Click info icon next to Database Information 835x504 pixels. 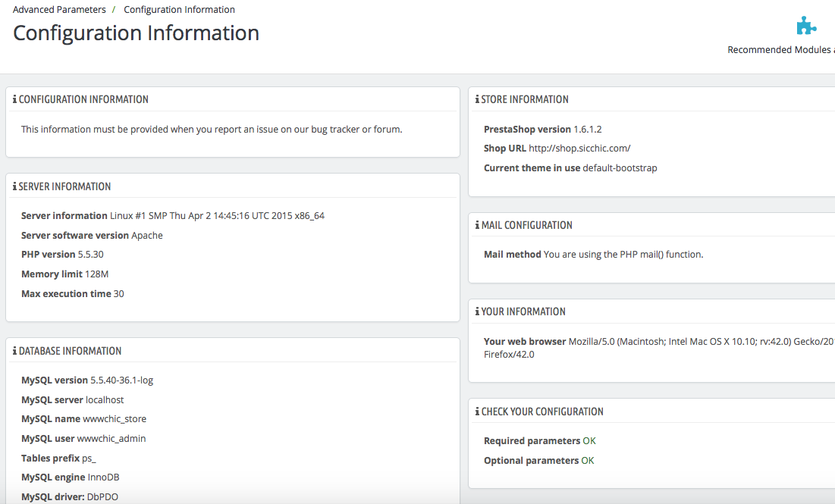pos(14,351)
